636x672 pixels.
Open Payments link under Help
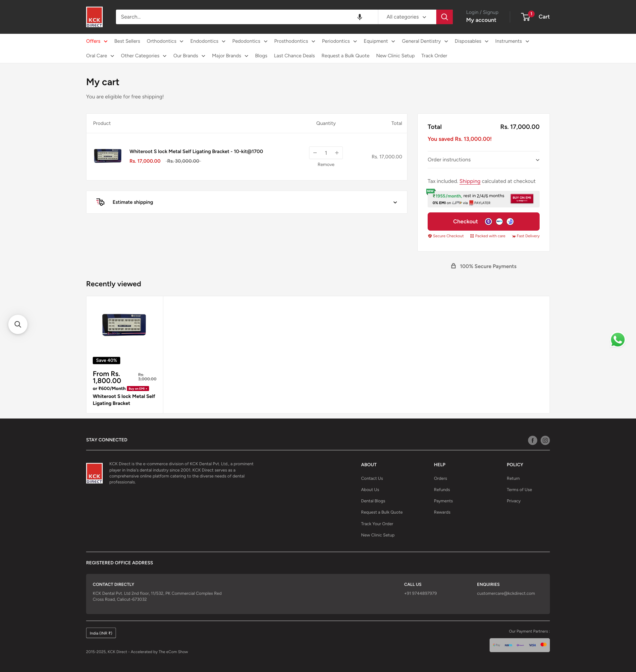click(444, 501)
